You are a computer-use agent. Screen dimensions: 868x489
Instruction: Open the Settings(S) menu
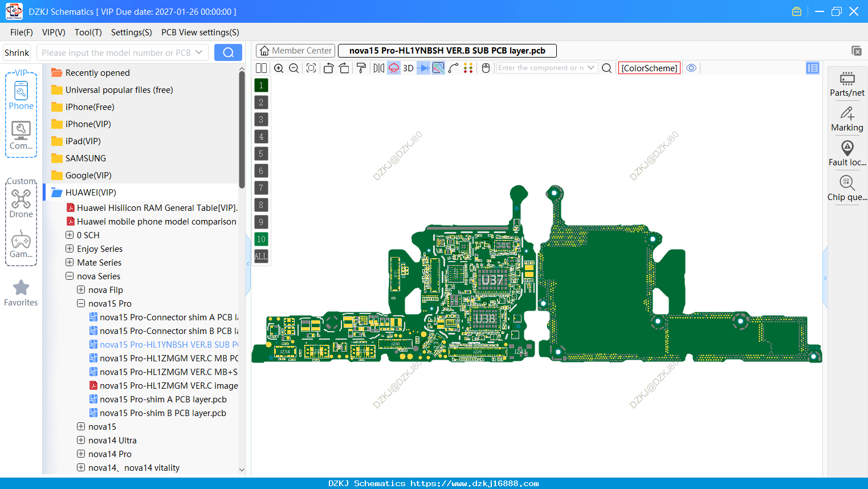tap(132, 32)
